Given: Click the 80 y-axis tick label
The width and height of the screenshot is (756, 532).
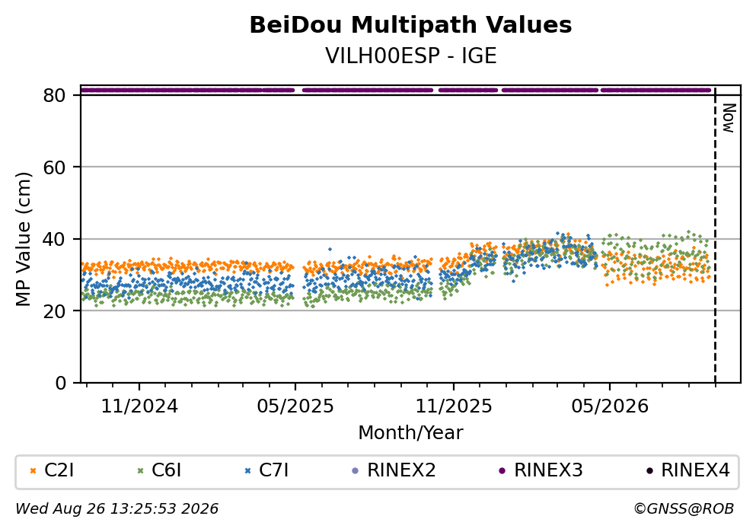Looking at the screenshot, I should click(x=54, y=95).
